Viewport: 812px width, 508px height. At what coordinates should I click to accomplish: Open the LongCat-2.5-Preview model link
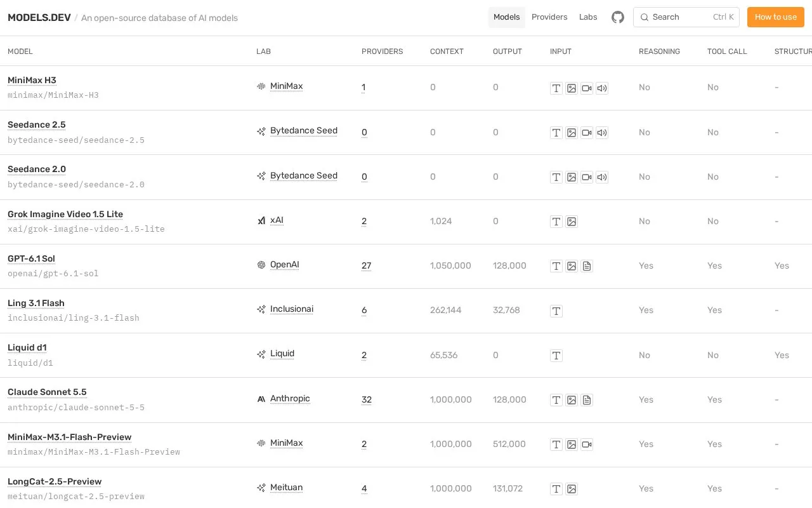[55, 482]
